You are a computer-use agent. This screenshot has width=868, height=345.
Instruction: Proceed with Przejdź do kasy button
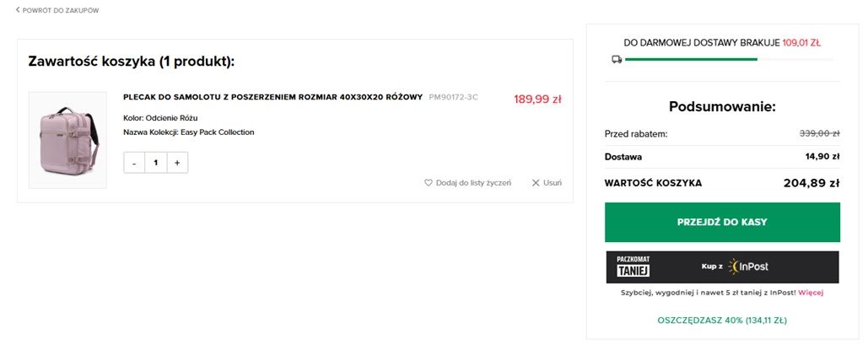coord(722,222)
